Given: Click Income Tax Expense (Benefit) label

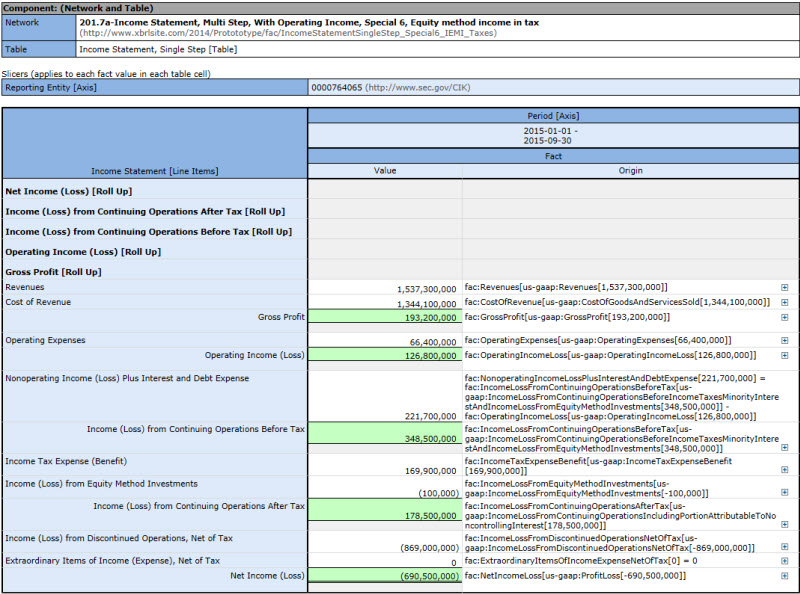Looking at the screenshot, I should [x=66, y=461].
